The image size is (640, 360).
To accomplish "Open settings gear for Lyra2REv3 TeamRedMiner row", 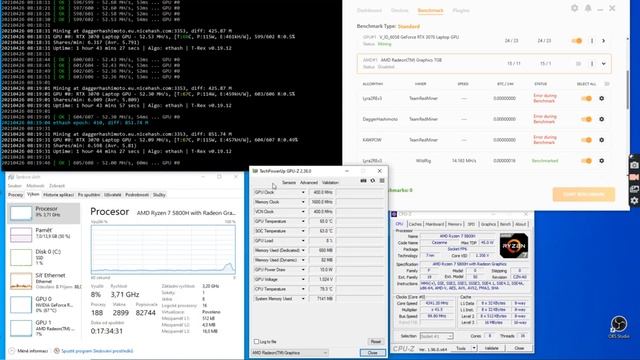I will click(x=602, y=98).
